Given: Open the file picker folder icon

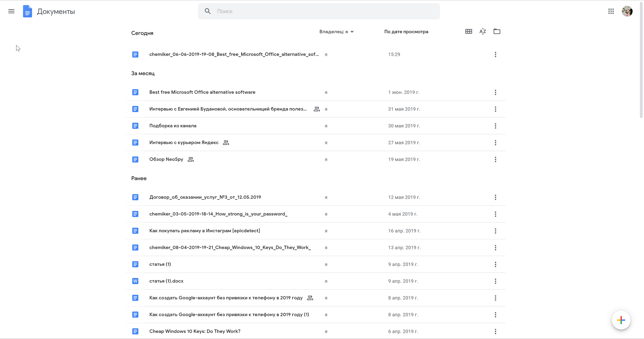Looking at the screenshot, I should 497,32.
